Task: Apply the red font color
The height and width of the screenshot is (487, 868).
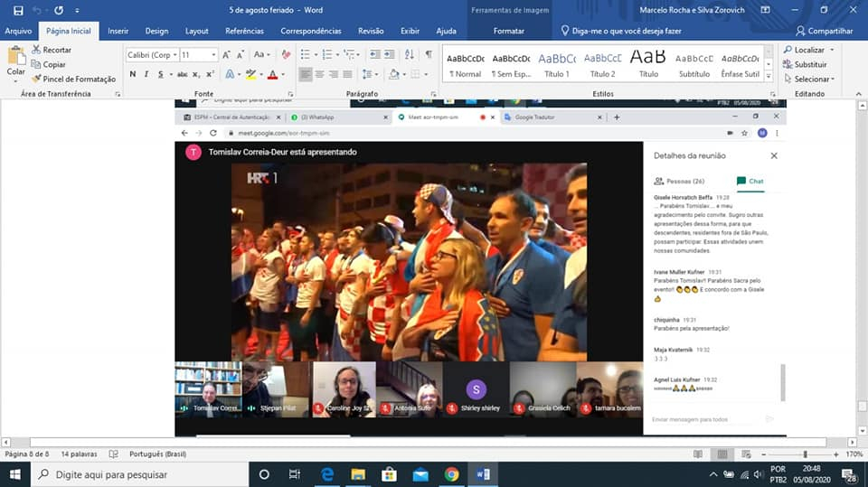Action: [272, 74]
